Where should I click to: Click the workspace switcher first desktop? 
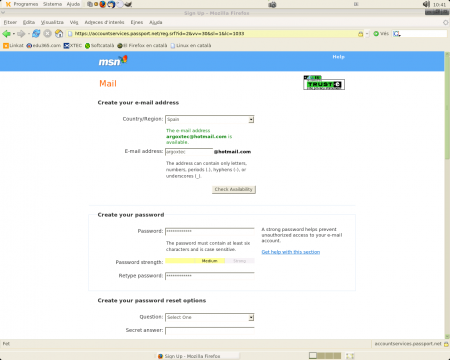pyautogui.click(x=313, y=356)
